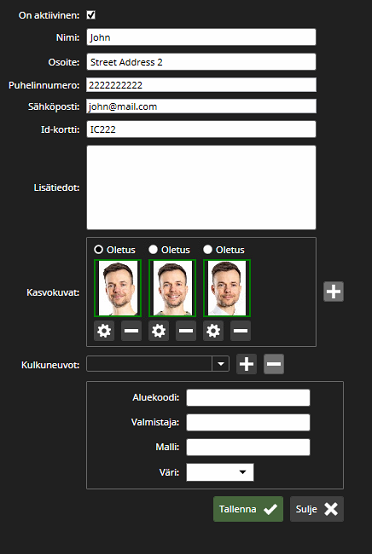
Task: Focus the Sähköposti field
Action: coord(201,106)
